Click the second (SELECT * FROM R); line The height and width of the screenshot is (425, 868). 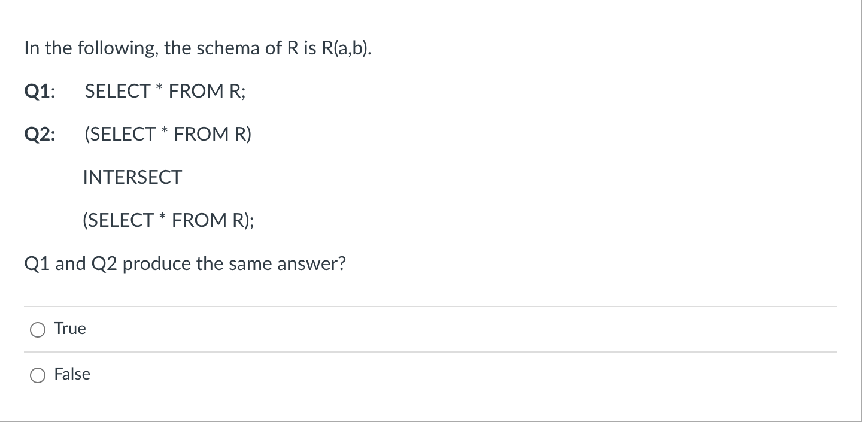[168, 220]
